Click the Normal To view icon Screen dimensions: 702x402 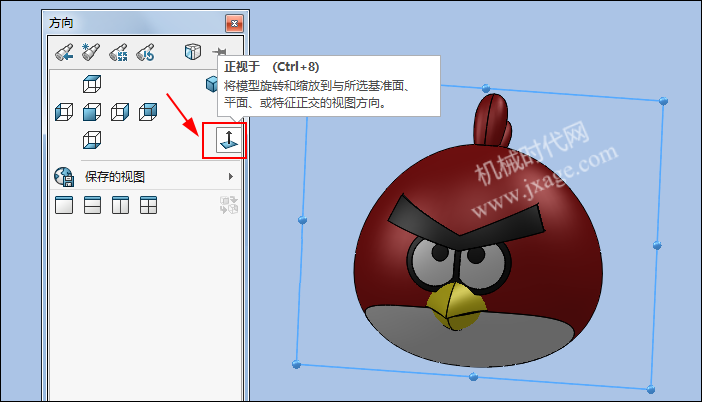point(229,140)
